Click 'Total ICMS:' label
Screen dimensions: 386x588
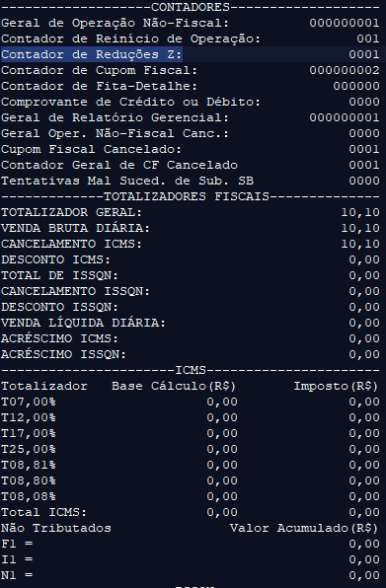pyautogui.click(x=43, y=512)
